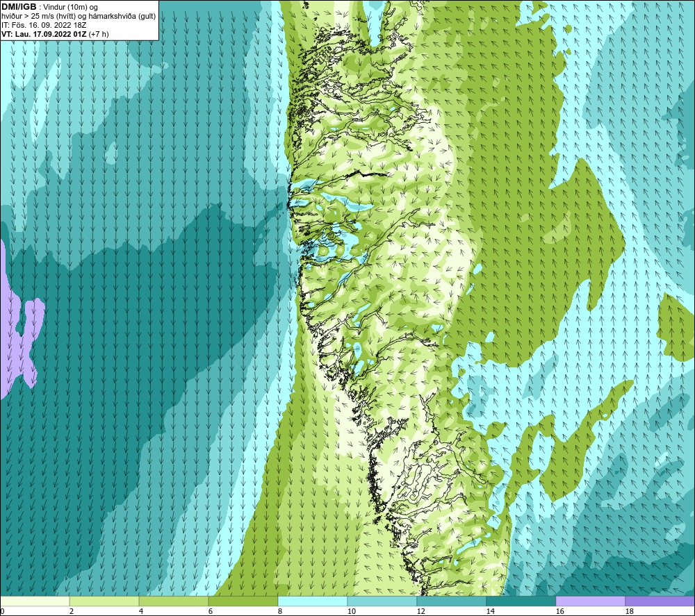Viewport: 695px width, 616px height.
Task: Click the olive green 6–8 legend swatch
Action: [243, 601]
